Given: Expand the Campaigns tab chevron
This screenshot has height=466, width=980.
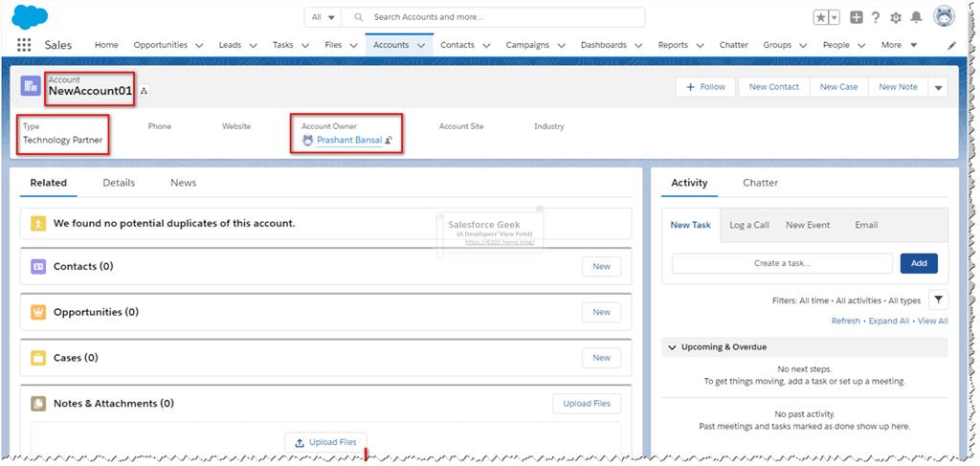Looking at the screenshot, I should pos(561,46).
